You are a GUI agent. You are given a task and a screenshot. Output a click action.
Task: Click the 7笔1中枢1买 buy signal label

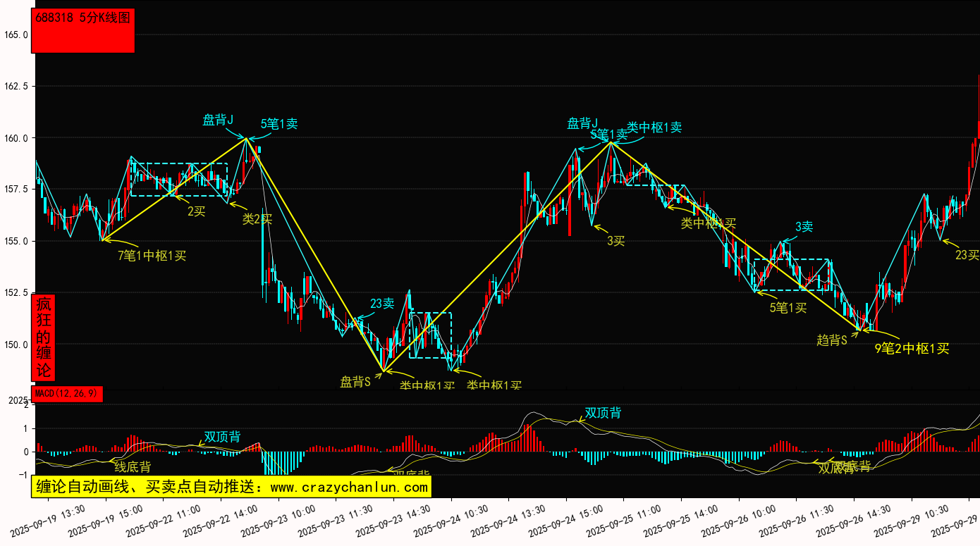click(x=152, y=255)
